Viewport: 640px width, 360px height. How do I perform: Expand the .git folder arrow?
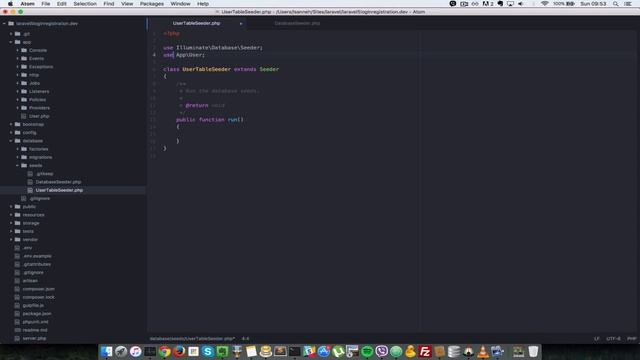click(x=11, y=34)
